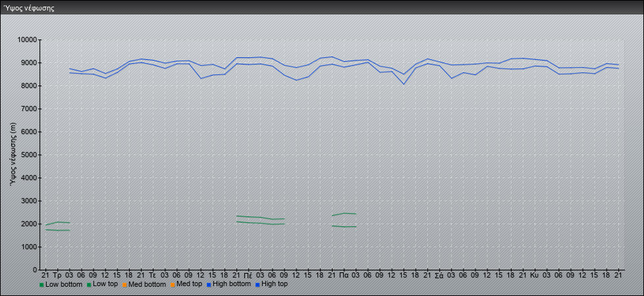Click the 5000 value on the y-axis
Image resolution: width=644 pixels, height=296 pixels.
(x=29, y=155)
